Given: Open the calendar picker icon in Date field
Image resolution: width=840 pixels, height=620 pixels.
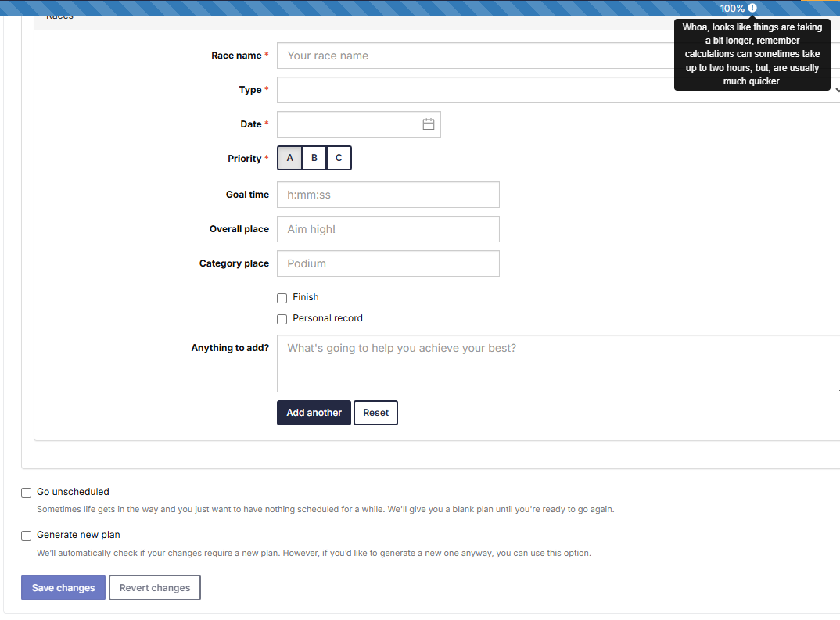Looking at the screenshot, I should point(428,124).
